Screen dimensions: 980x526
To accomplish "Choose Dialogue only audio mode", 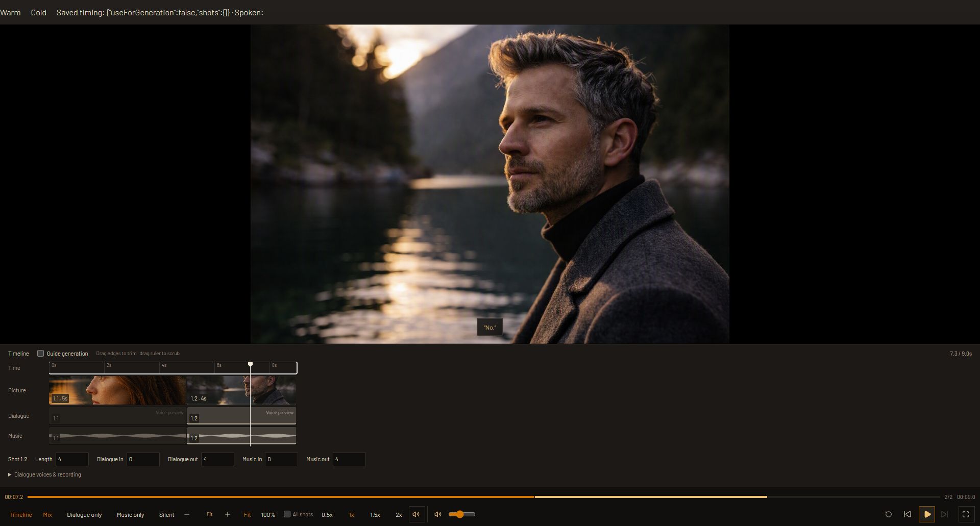I will click(x=84, y=515).
